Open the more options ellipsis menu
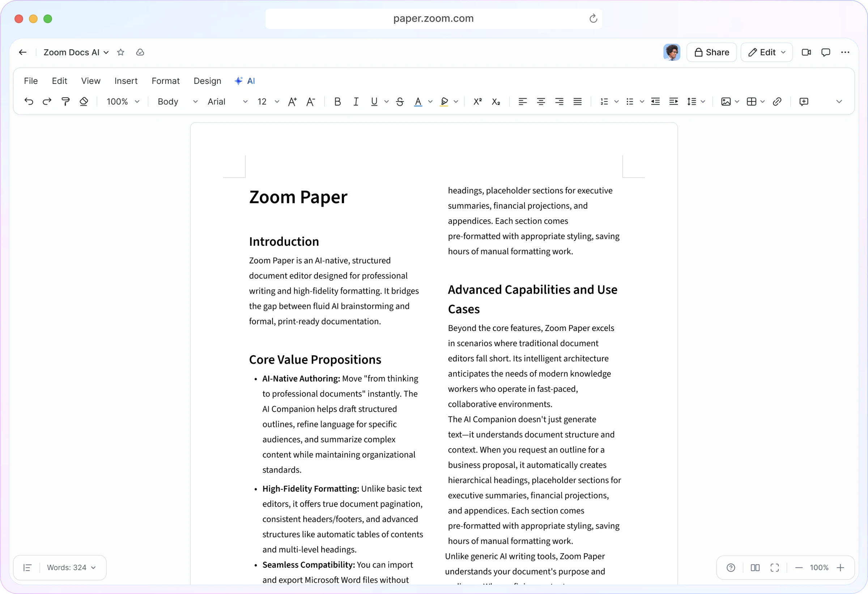Screen dimensions: 868x594 (x=845, y=52)
